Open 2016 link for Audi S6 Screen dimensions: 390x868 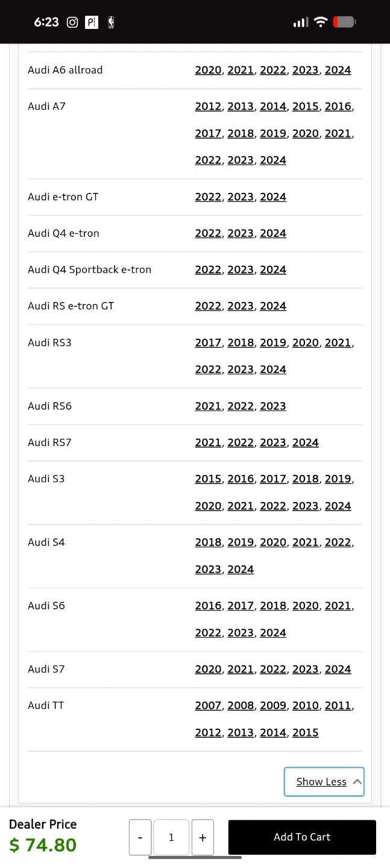click(x=208, y=606)
